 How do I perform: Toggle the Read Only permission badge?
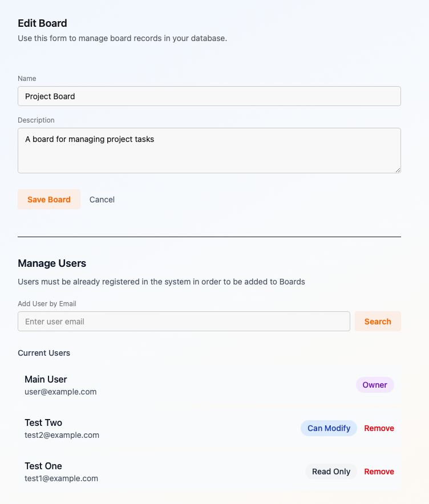tap(331, 472)
